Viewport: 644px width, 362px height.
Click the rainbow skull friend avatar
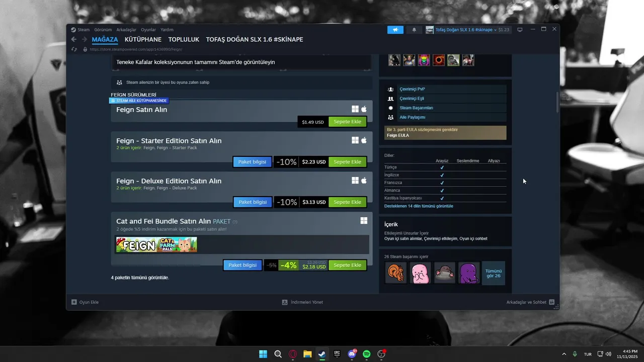pyautogui.click(x=424, y=60)
